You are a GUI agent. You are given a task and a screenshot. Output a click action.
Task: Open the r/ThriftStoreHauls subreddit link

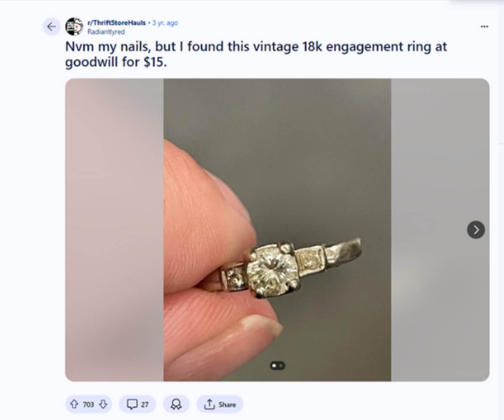coord(116,23)
